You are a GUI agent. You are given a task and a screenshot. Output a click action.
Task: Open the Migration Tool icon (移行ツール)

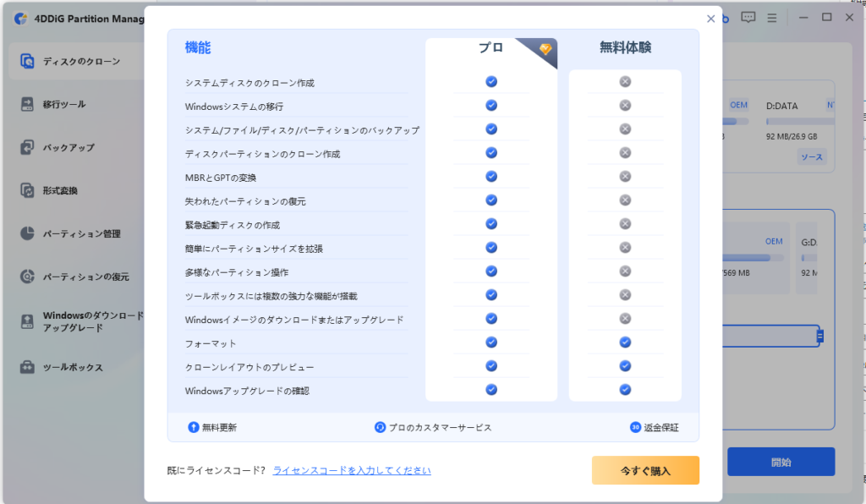[27, 104]
